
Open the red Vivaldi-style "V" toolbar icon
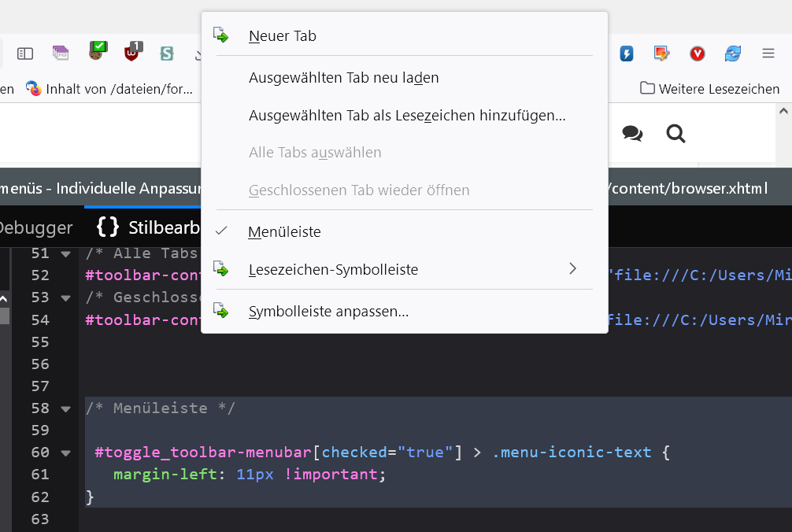[697, 54]
